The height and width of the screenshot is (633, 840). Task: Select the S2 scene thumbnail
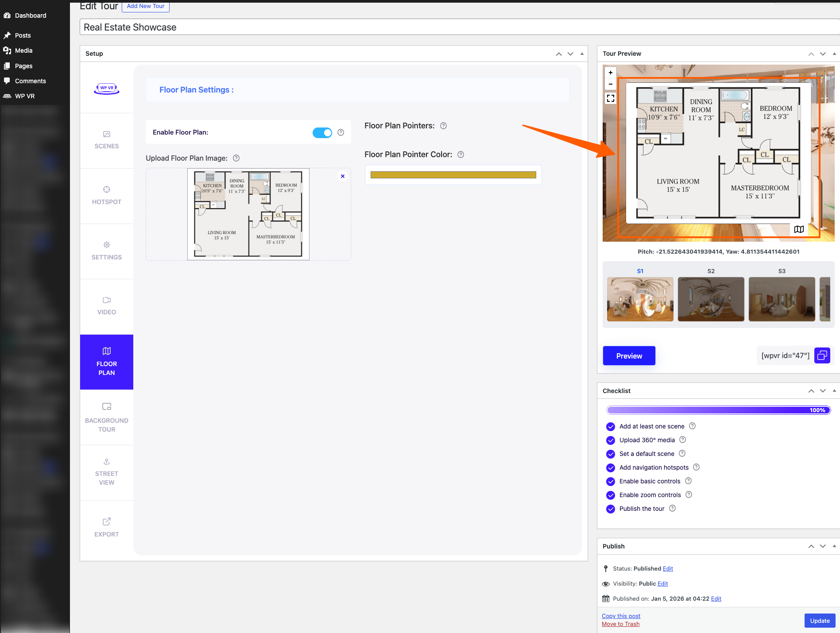pyautogui.click(x=711, y=299)
